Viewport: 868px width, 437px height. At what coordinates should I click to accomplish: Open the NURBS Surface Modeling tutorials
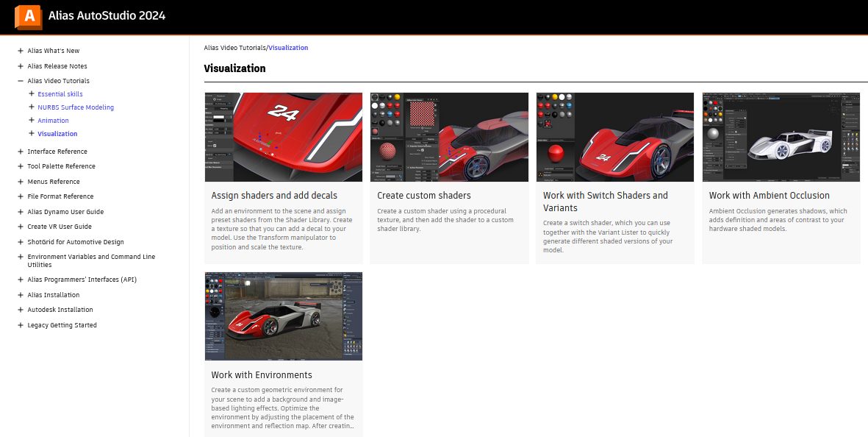76,107
